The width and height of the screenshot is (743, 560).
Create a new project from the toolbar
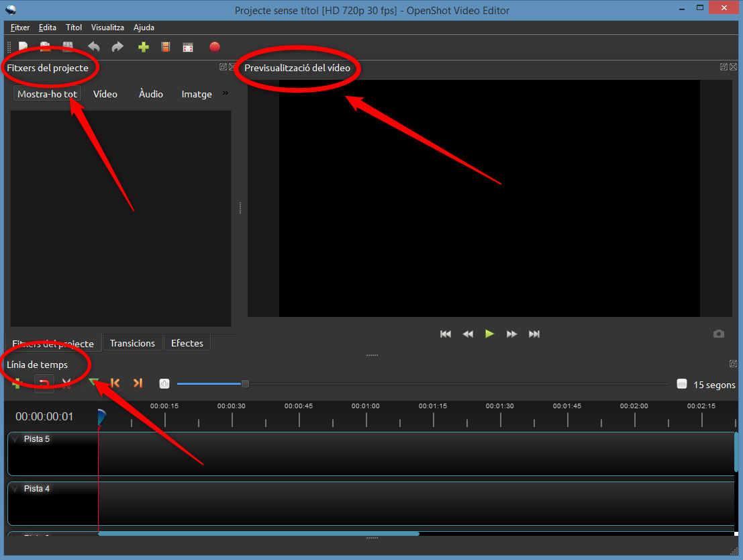coord(23,47)
